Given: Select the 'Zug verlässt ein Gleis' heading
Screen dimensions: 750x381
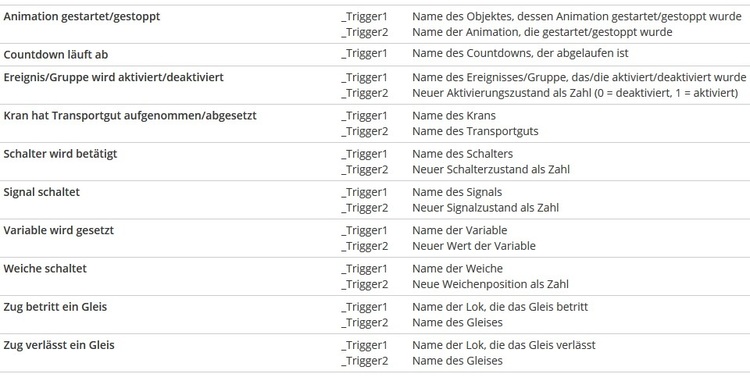Looking at the screenshot, I should point(59,345).
